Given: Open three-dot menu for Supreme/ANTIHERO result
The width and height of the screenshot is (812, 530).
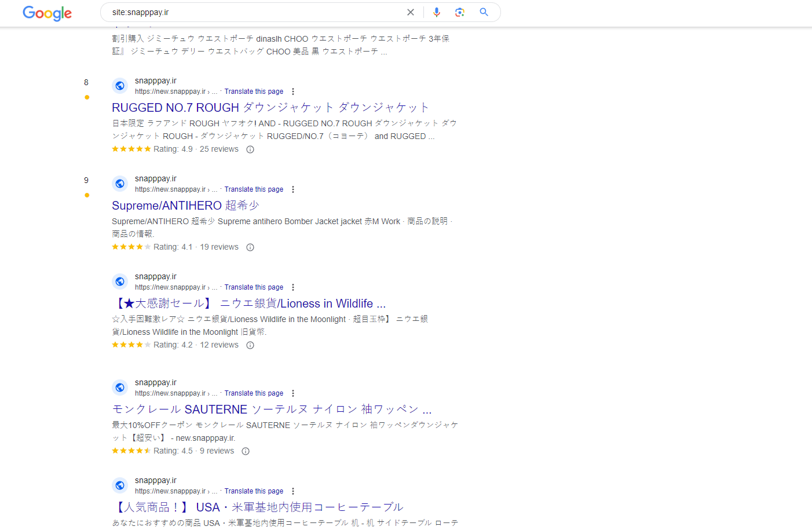Looking at the screenshot, I should click(293, 189).
